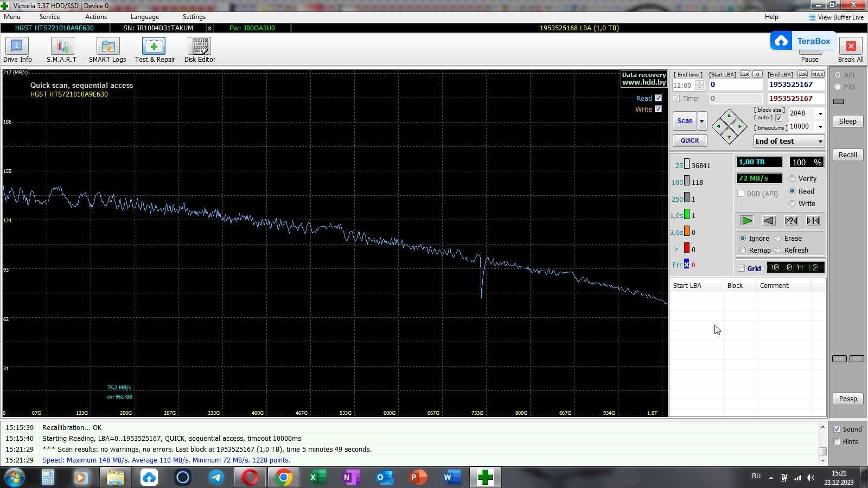Select the Remap radio option
Screen dimensions: 868x488
pyautogui.click(x=743, y=250)
